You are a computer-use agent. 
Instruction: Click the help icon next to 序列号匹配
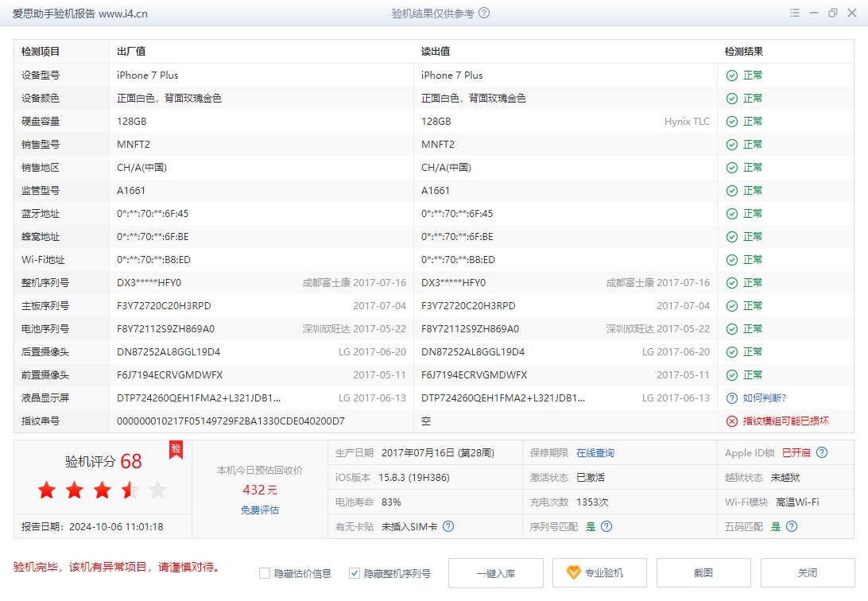(x=606, y=526)
